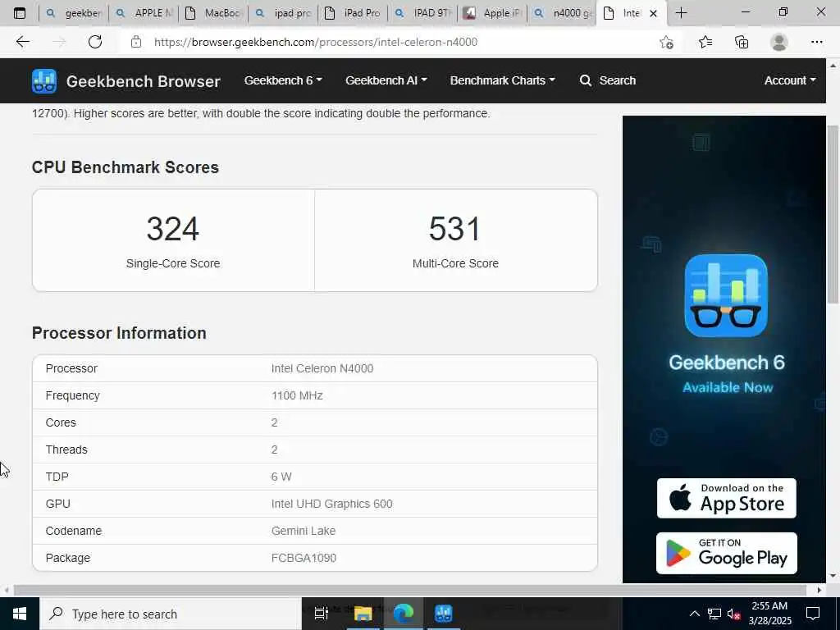Click the CPU Benchmark Scores heading
The height and width of the screenshot is (630, 840).
click(126, 167)
